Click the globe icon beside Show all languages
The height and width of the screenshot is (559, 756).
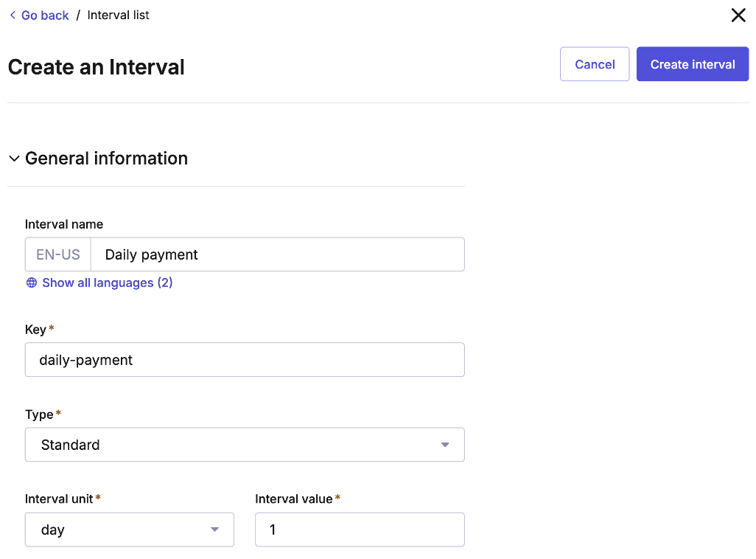pyautogui.click(x=31, y=282)
